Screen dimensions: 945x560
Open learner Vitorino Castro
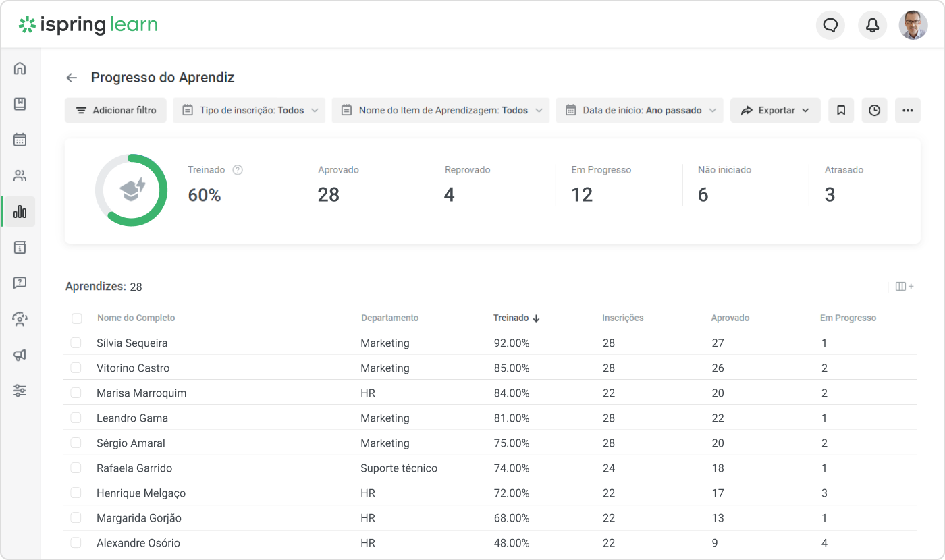click(x=133, y=368)
